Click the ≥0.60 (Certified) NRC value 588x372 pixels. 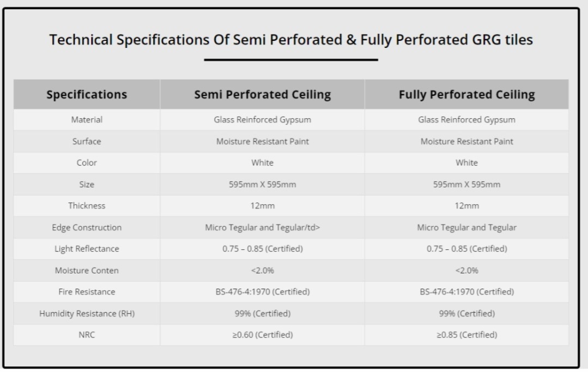tap(262, 335)
